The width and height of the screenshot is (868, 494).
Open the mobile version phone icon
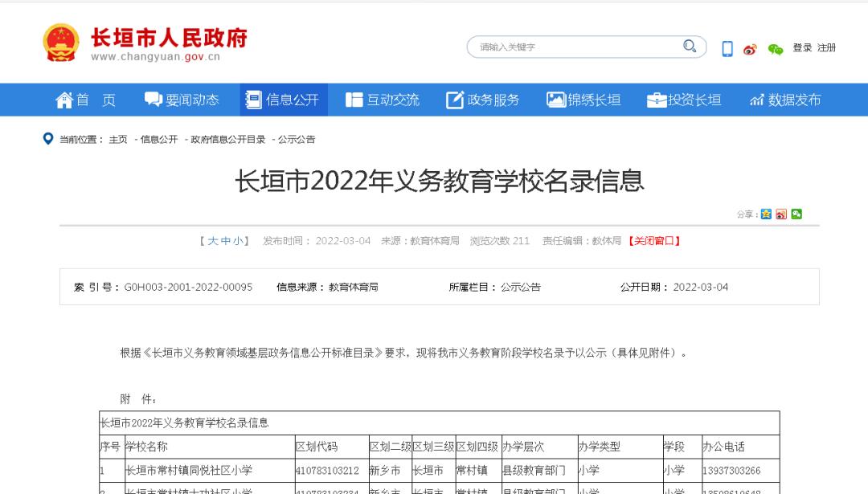[x=727, y=48]
